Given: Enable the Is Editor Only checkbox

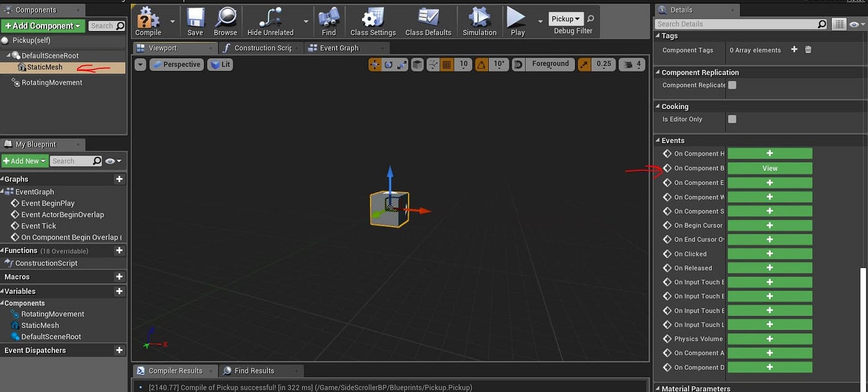Looking at the screenshot, I should tap(732, 119).
